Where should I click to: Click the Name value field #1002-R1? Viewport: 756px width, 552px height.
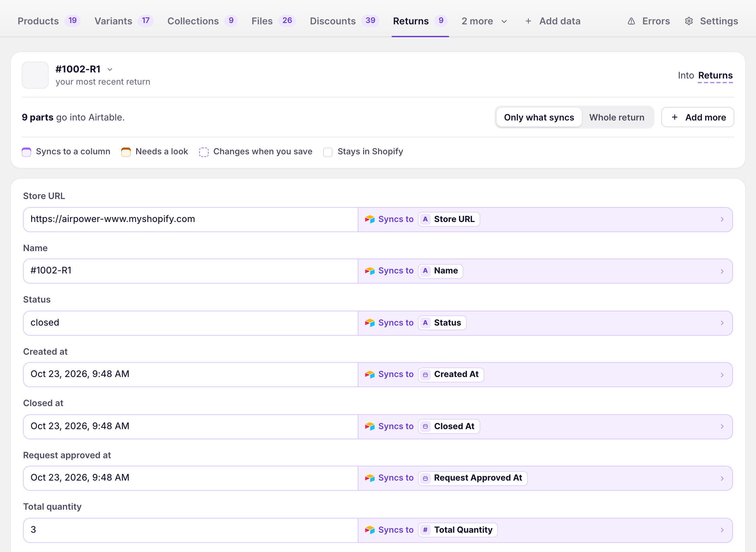(191, 271)
